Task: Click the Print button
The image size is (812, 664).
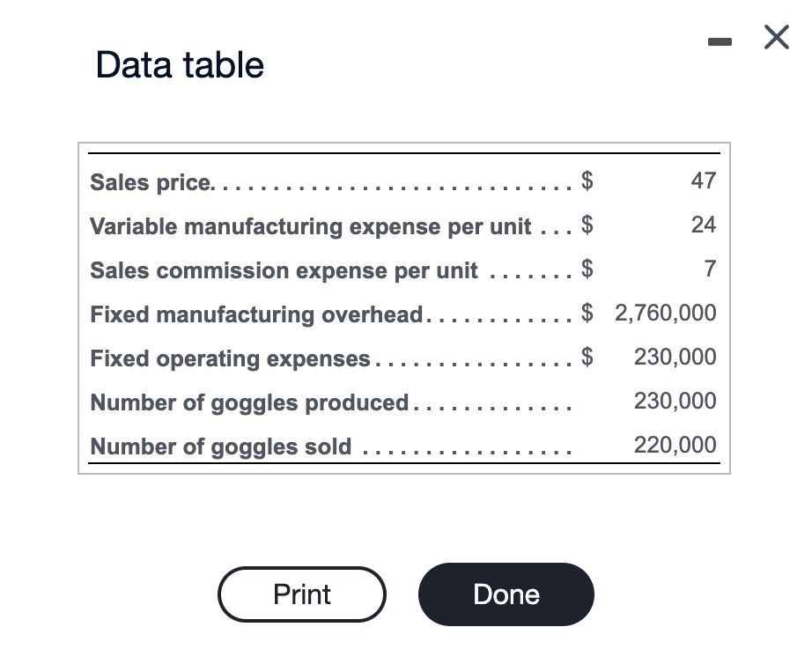Action: click(x=301, y=594)
